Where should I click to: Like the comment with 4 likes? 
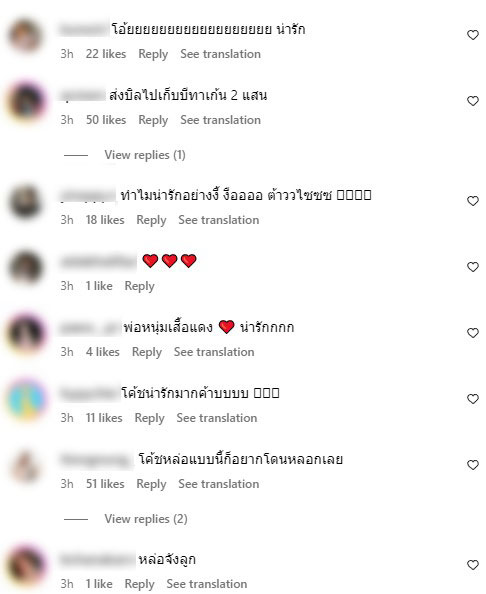point(472,333)
